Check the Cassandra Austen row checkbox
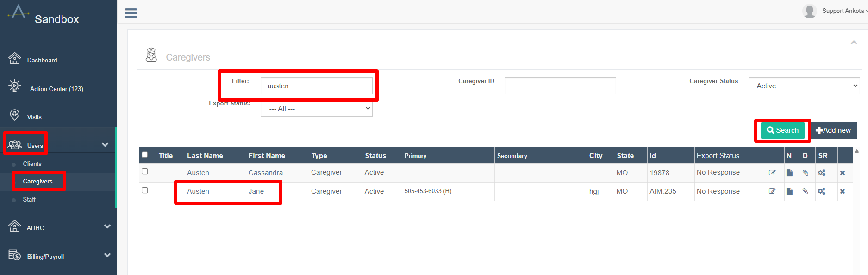This screenshot has height=275, width=868. [145, 171]
